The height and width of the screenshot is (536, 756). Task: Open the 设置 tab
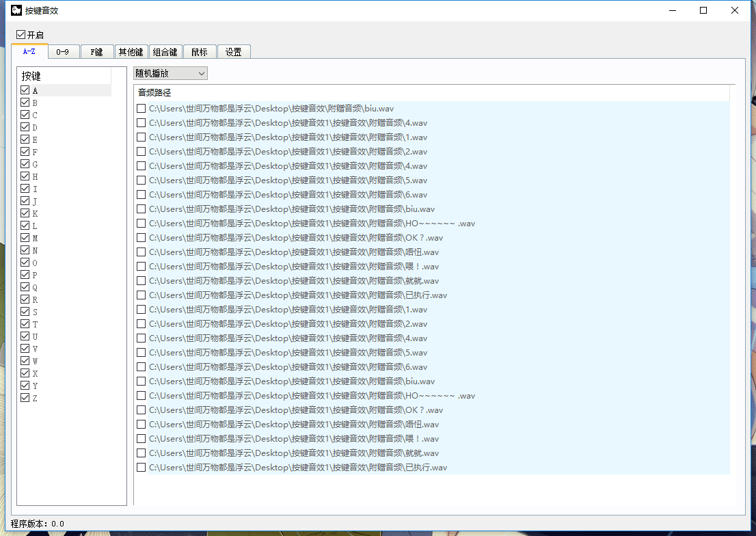234,52
